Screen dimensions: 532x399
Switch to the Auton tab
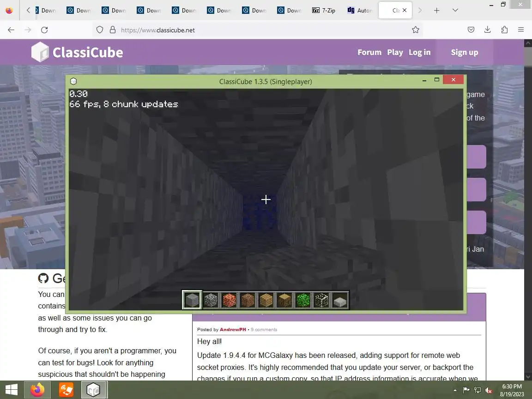(x=360, y=11)
